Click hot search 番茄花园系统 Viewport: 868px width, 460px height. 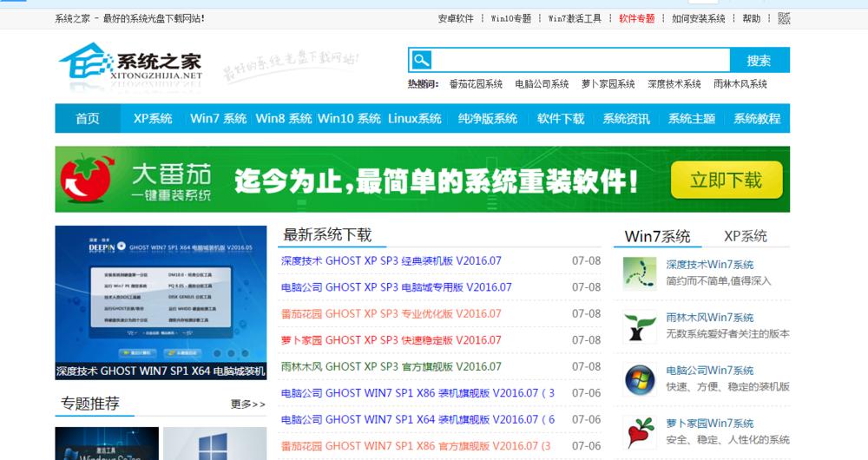476,84
